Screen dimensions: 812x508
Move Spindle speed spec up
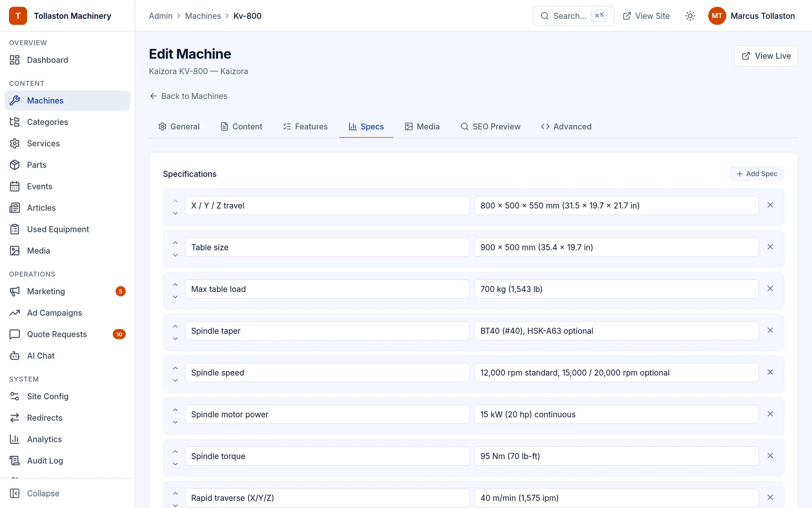point(175,368)
